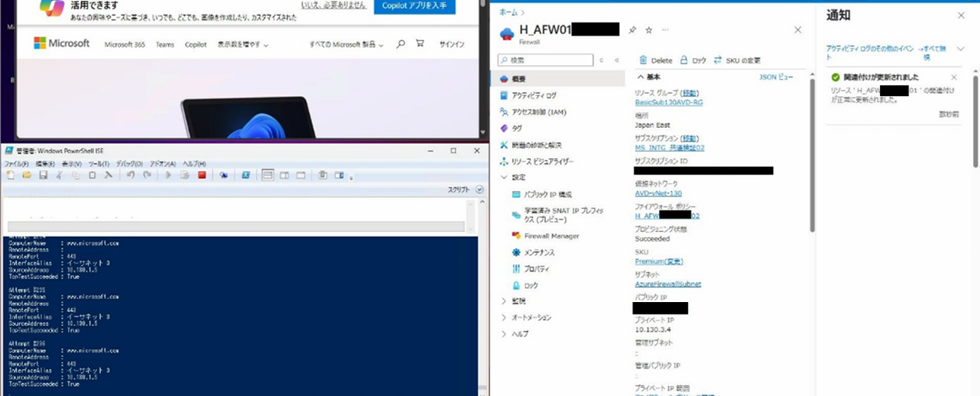Expand the オートメーション sidebar group
The image size is (980, 396).
[x=503, y=317]
